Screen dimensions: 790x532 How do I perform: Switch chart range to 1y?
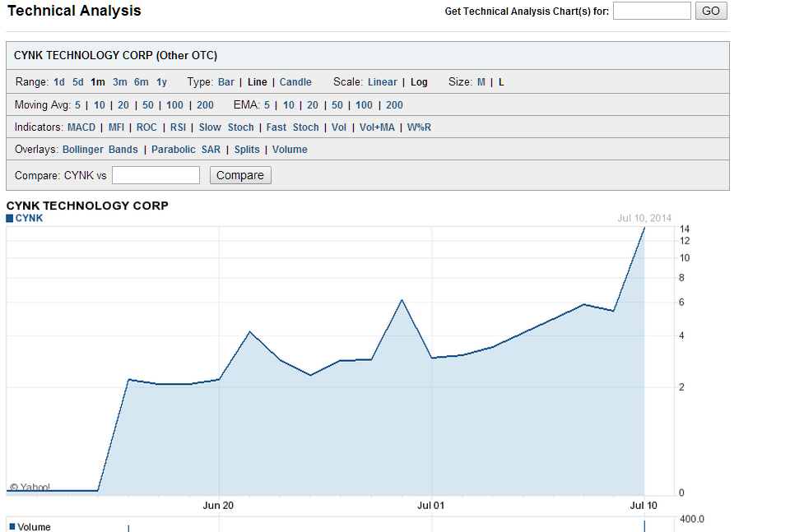(x=161, y=82)
